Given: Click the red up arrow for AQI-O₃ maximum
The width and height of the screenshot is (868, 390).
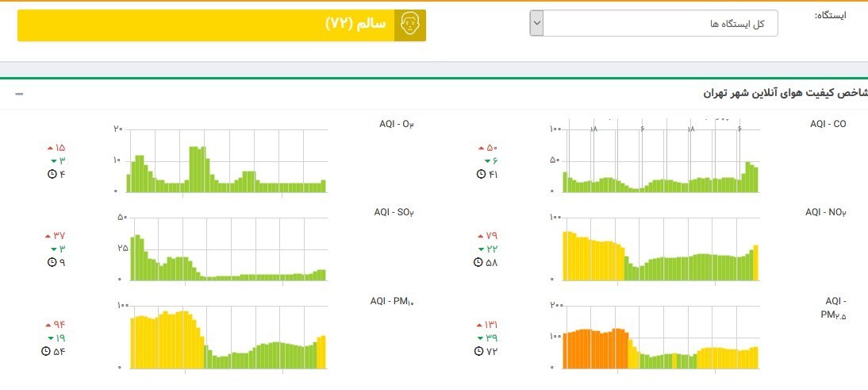Looking at the screenshot, I should (x=50, y=148).
